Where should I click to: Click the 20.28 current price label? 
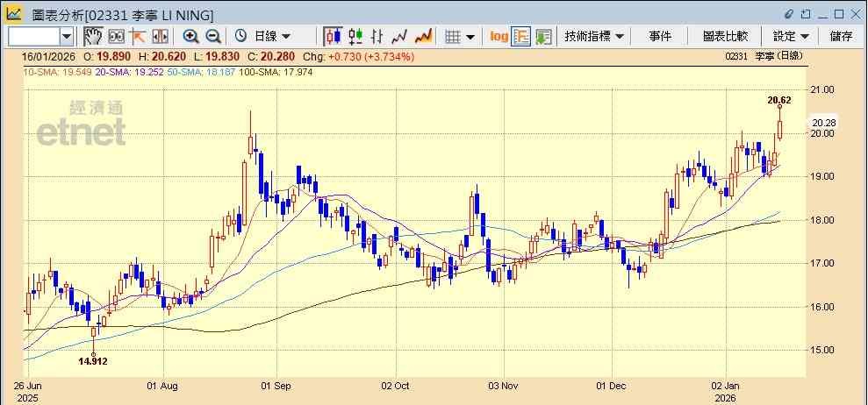pyautogui.click(x=823, y=123)
